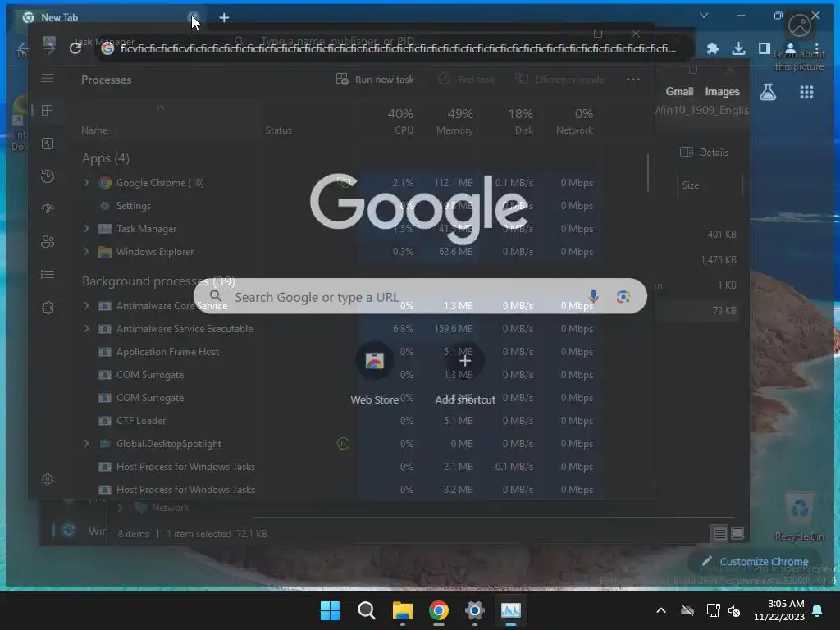Start voice search with microphone icon
Image resolution: width=840 pixels, height=630 pixels.
tap(593, 296)
